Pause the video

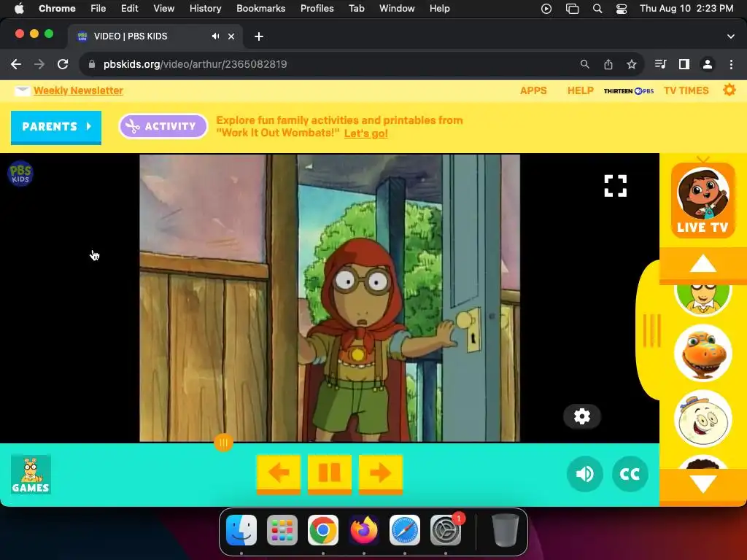[329, 473]
